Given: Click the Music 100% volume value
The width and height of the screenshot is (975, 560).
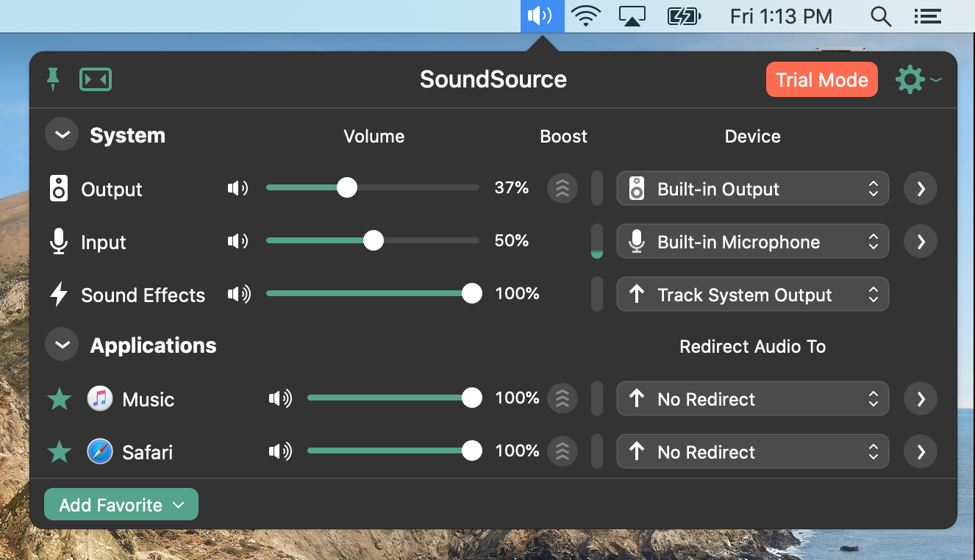Looking at the screenshot, I should [x=518, y=398].
